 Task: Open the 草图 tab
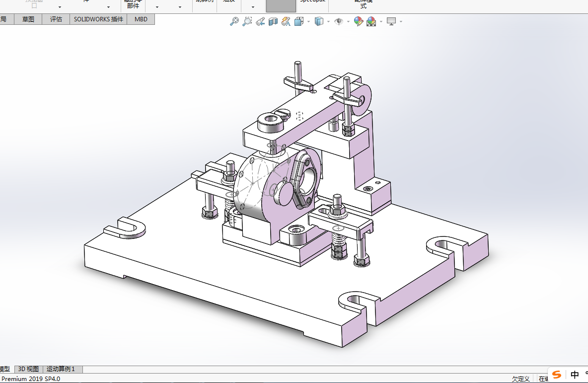click(x=28, y=19)
